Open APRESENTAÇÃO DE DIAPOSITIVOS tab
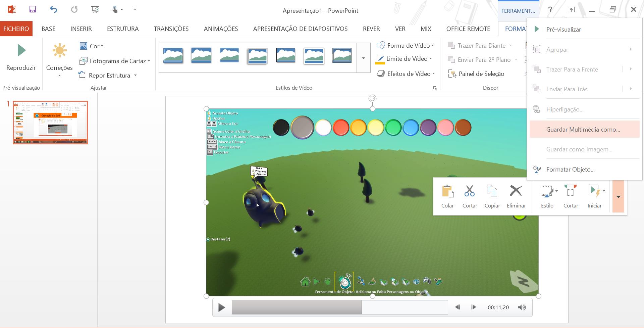 click(x=300, y=29)
